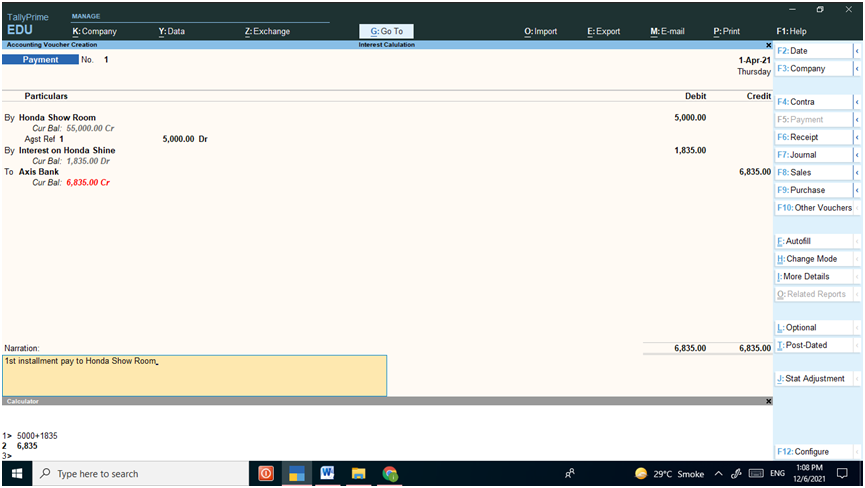Click the F3: Company button
865x488 pixels.
[x=814, y=68]
